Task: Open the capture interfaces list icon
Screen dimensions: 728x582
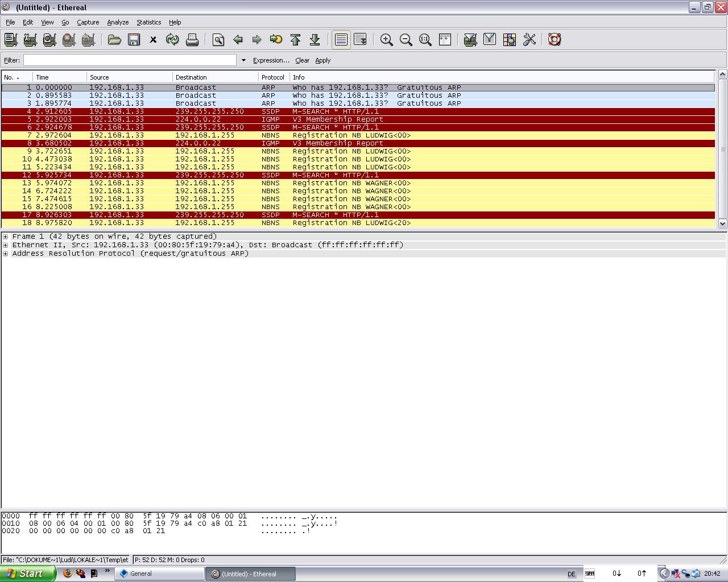Action: click(x=11, y=39)
